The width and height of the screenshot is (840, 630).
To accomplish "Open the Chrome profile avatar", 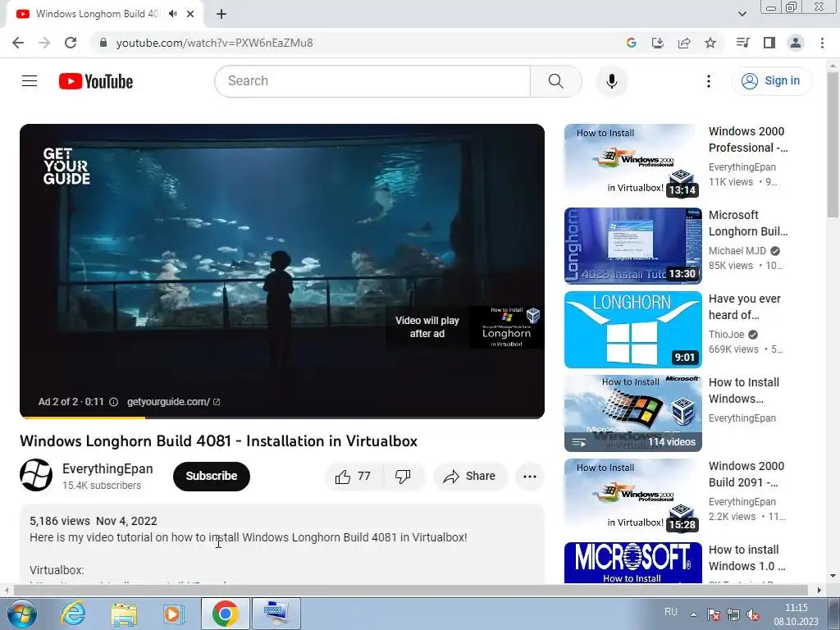I will point(796,43).
